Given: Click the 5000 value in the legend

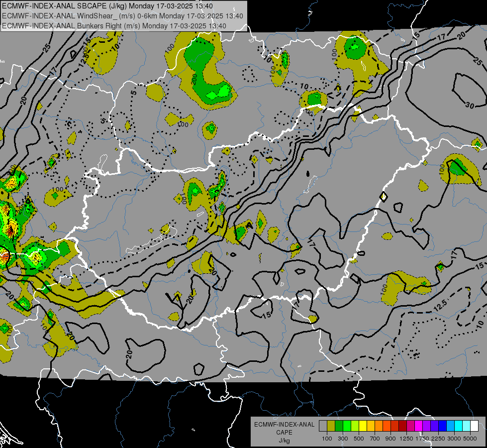Looking at the screenshot, I should tap(470, 439).
